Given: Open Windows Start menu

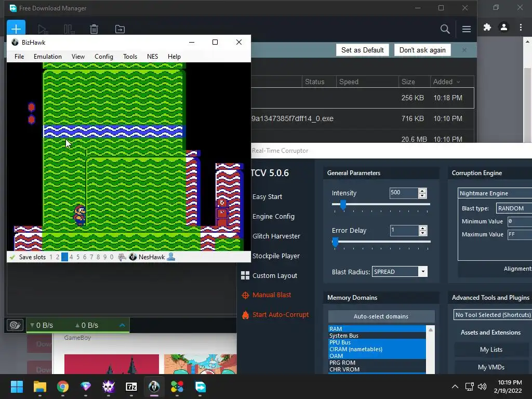Looking at the screenshot, I should click(x=17, y=387).
